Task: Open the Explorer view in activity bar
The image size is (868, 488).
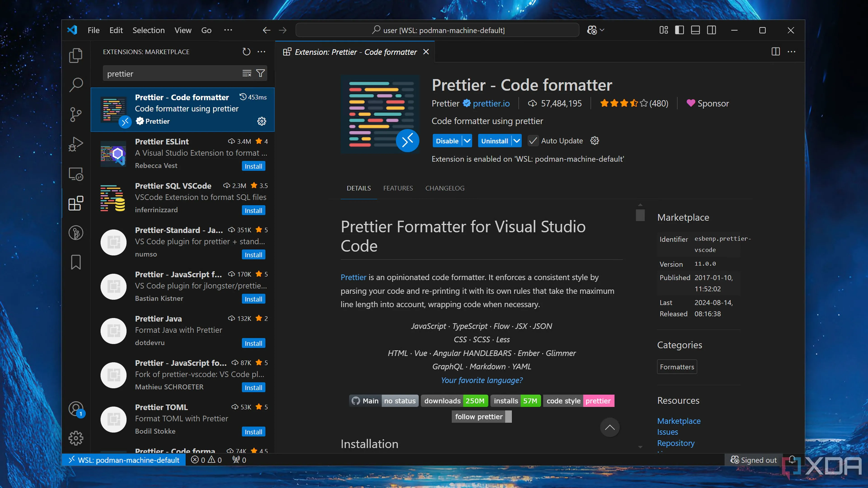Action: [76, 56]
